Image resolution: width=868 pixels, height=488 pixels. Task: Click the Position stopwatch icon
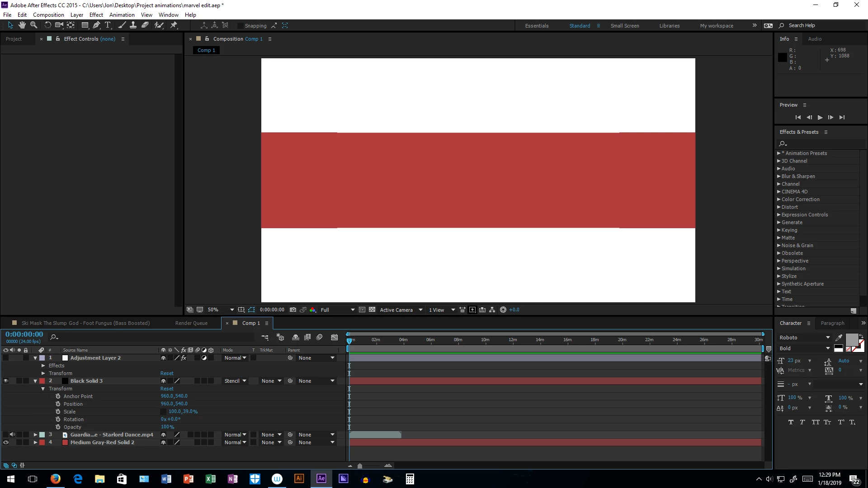[x=58, y=404]
